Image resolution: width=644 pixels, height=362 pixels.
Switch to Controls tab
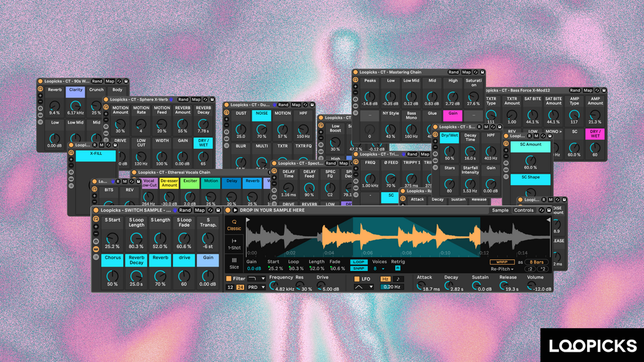[x=524, y=210]
